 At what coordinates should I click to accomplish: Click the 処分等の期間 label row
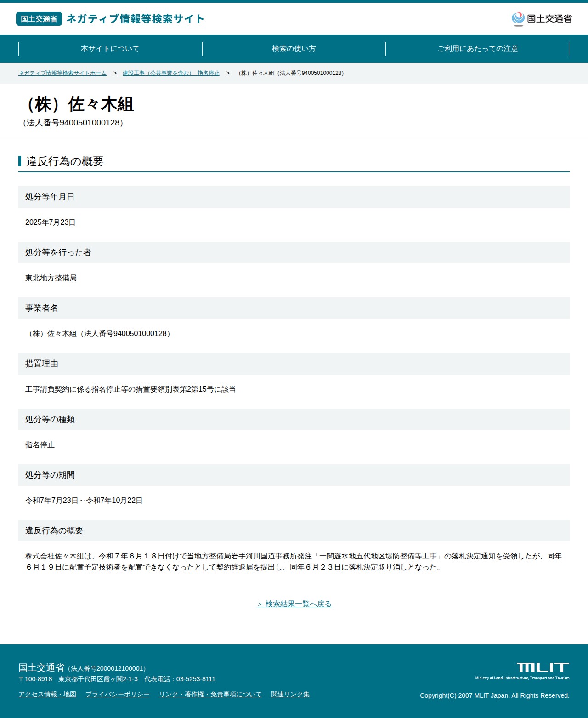pos(294,475)
